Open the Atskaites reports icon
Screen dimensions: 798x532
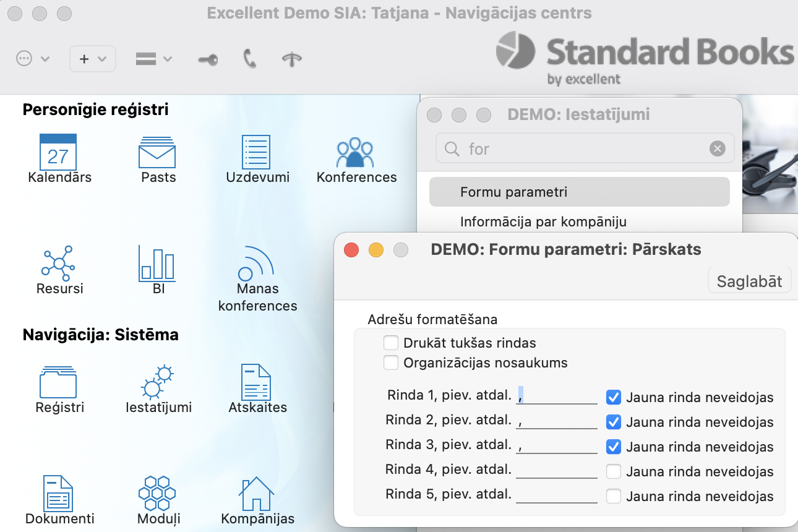tap(257, 382)
